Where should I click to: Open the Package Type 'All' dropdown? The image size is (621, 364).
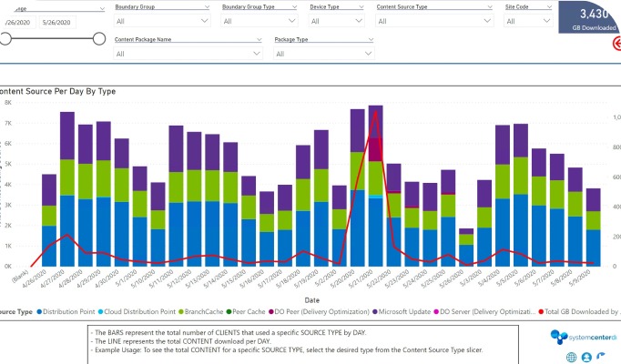[x=324, y=54]
